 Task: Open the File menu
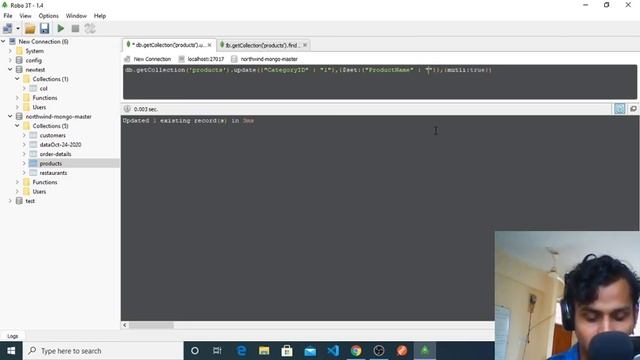click(8, 16)
